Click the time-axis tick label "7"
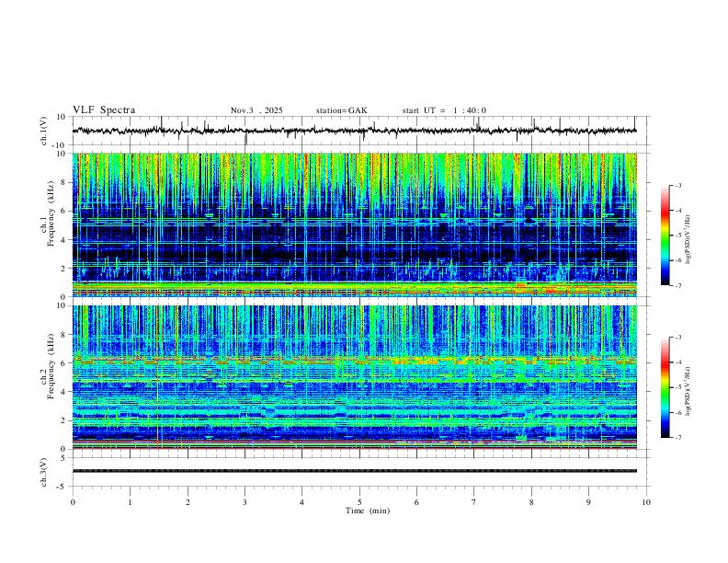Image resolution: width=728 pixels, height=563 pixels. (474, 502)
